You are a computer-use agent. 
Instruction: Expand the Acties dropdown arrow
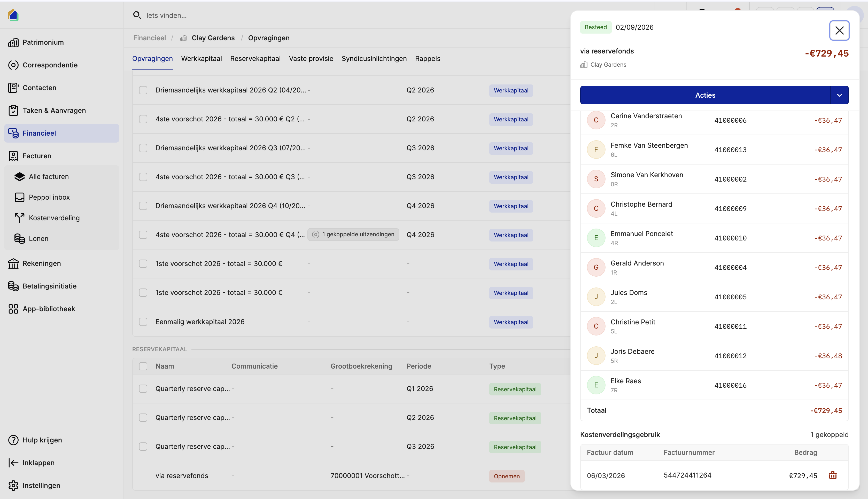click(839, 95)
